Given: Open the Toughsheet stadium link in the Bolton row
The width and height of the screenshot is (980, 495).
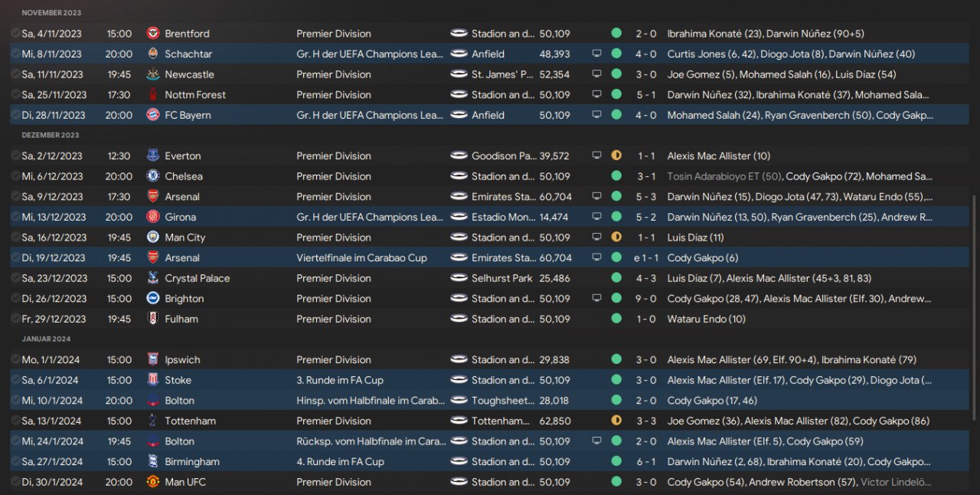Looking at the screenshot, I should click(x=502, y=400).
